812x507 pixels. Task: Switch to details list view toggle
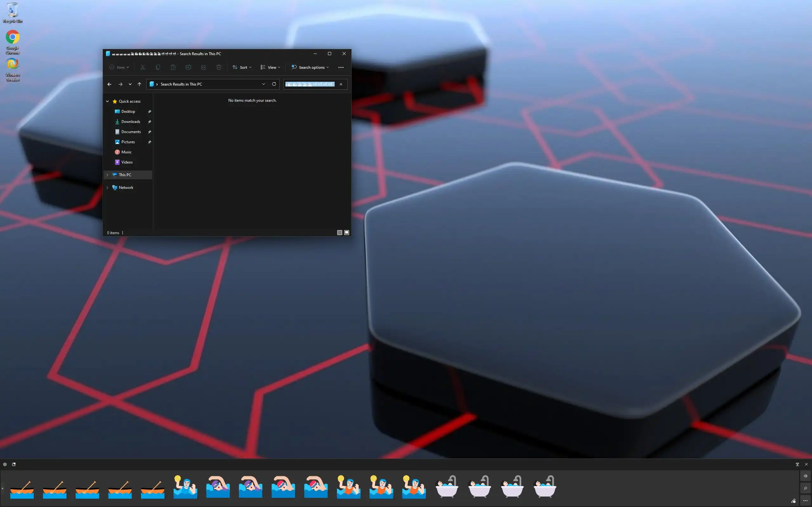[x=340, y=232]
